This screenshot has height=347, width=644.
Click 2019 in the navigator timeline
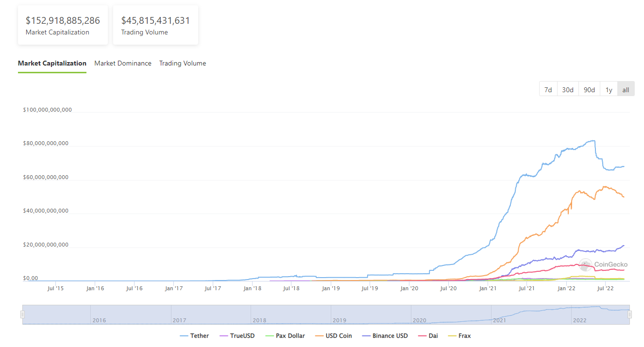tap(339, 320)
